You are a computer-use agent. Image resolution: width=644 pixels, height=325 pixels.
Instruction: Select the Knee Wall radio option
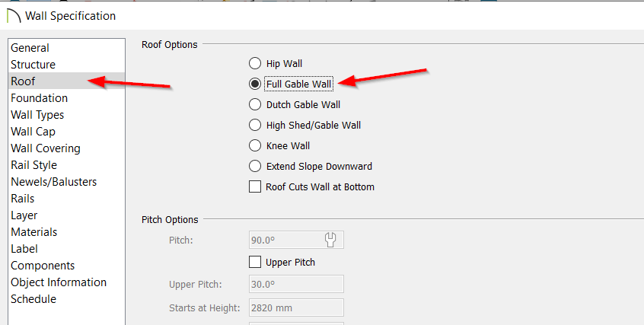pyautogui.click(x=255, y=145)
